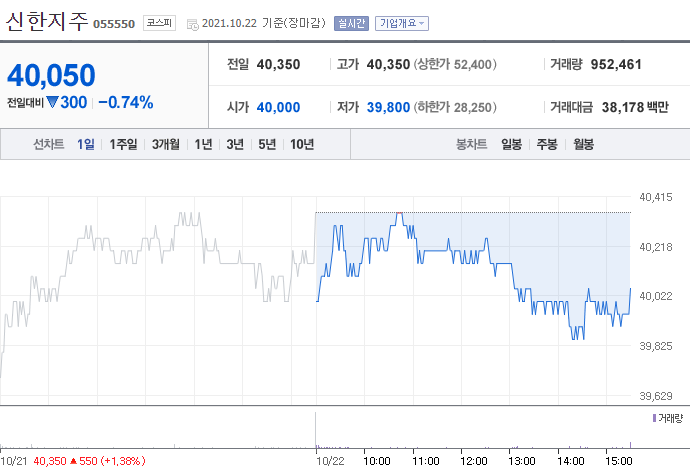
Task: Click the down-arrow icon beside 300
Action: pyautogui.click(x=52, y=102)
